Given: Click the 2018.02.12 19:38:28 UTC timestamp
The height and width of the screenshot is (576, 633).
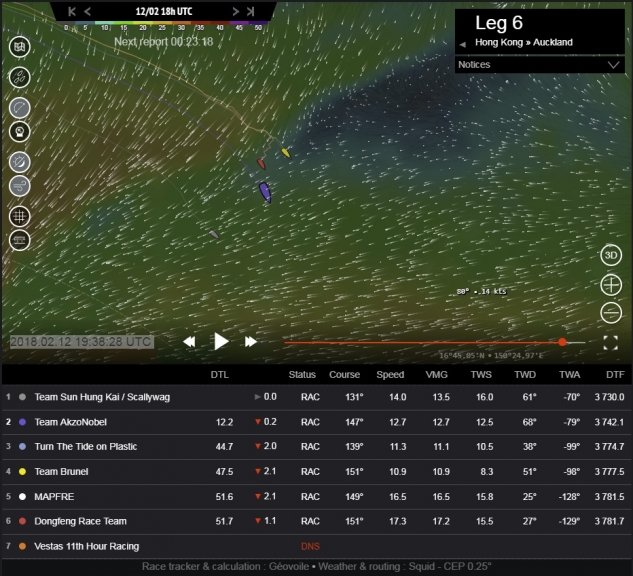Looking at the screenshot, I should (x=82, y=342).
